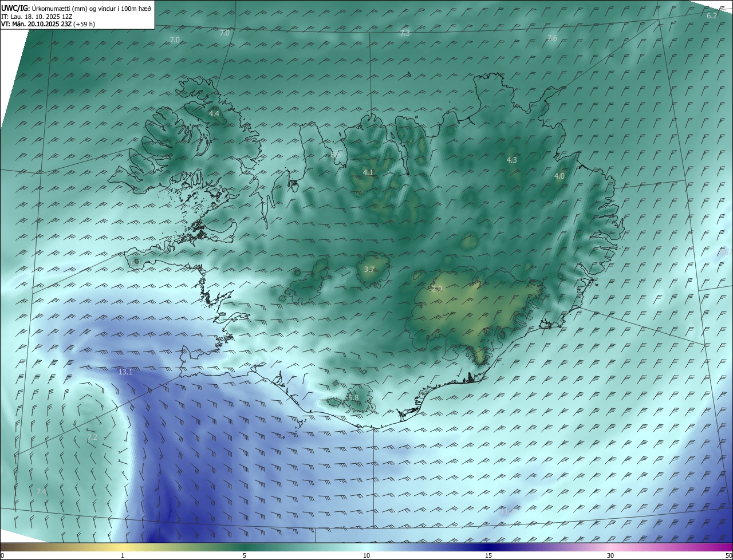Click the map title 'Úrkomumætti (mm) og vindur í 100m hæð'
The height and width of the screenshot is (560, 733).
(92, 8)
